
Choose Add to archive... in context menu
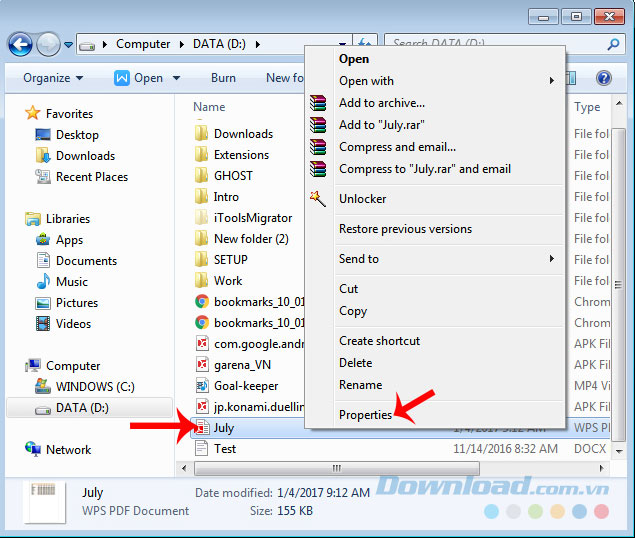pos(436,103)
